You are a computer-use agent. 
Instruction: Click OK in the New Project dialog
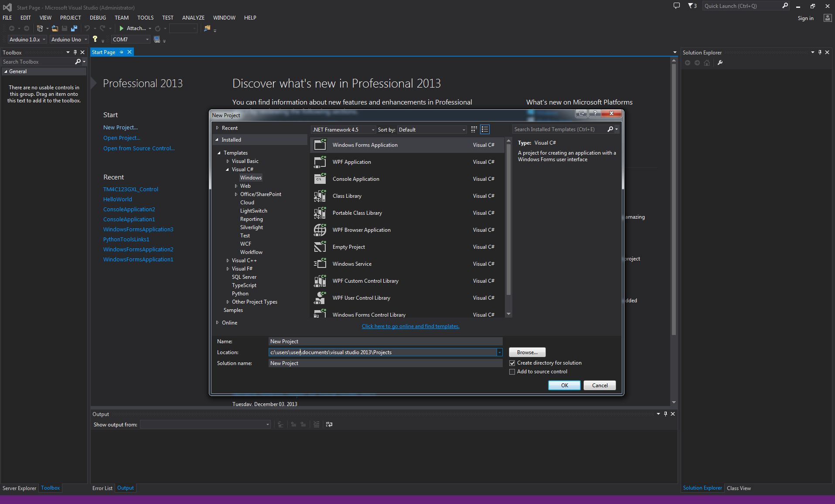[x=564, y=386]
